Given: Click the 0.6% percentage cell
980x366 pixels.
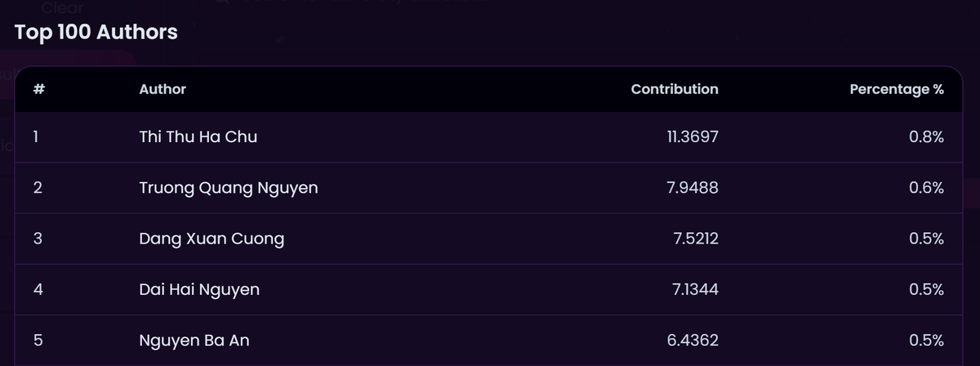Looking at the screenshot, I should pos(926,188).
